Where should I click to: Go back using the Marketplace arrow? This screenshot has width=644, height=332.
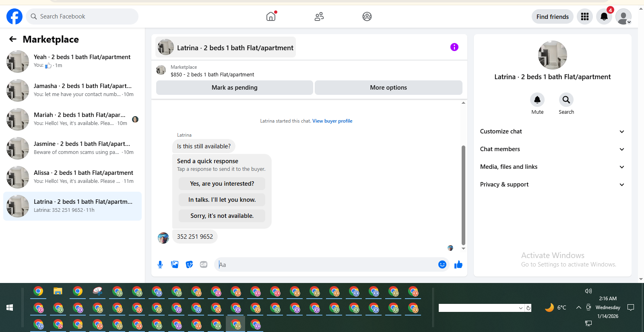(13, 39)
